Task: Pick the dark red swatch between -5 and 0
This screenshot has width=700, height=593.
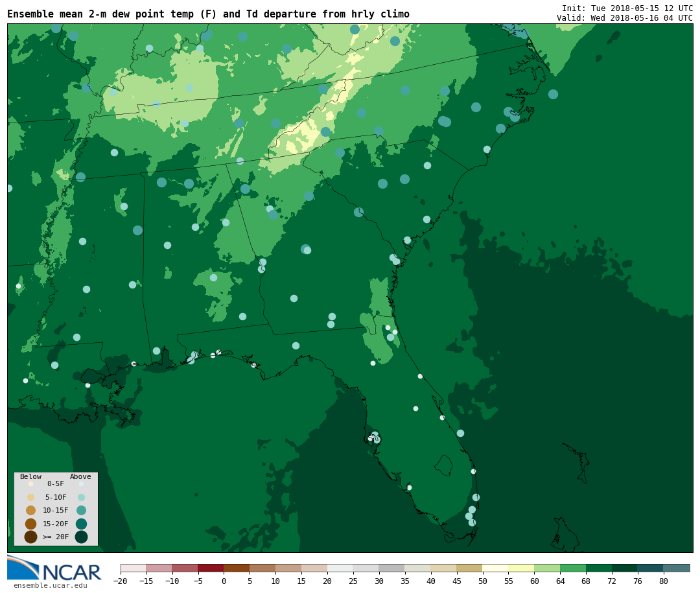Action: [211, 568]
